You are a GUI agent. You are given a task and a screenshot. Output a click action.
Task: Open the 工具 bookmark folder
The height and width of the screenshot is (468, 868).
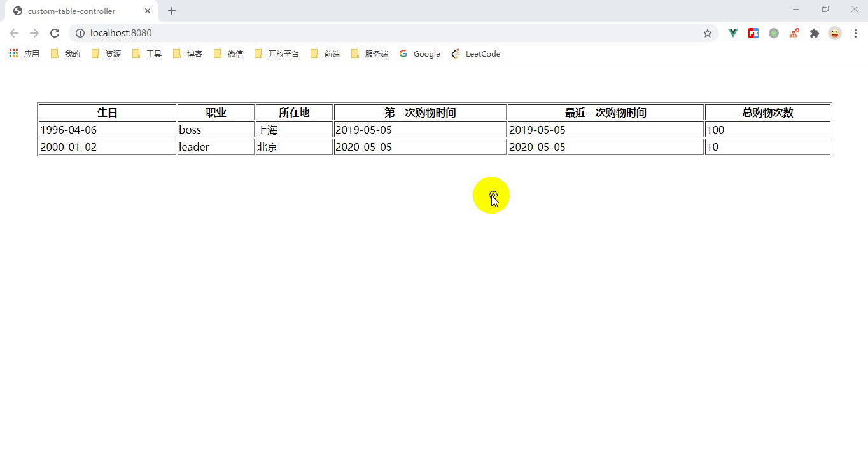pos(147,54)
